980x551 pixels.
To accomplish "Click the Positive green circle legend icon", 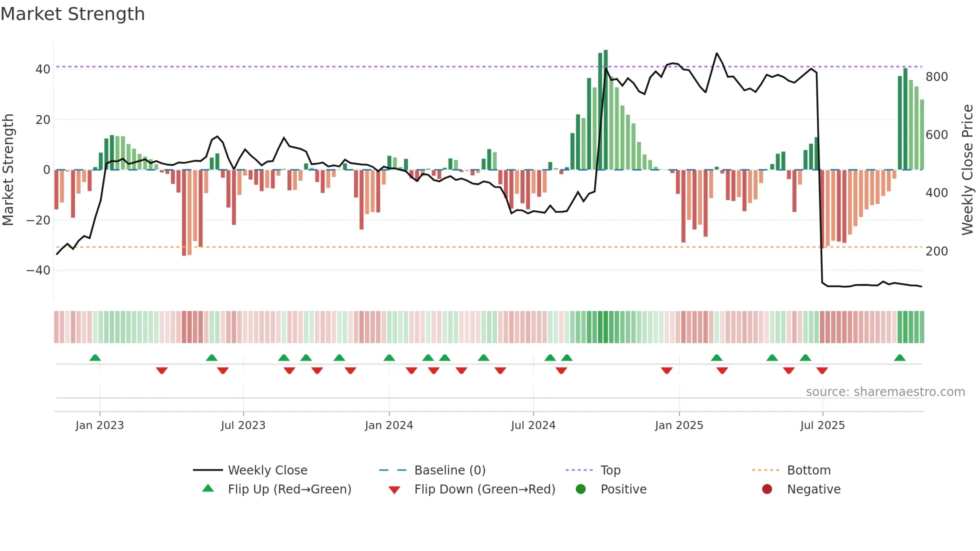I will pyautogui.click(x=580, y=489).
